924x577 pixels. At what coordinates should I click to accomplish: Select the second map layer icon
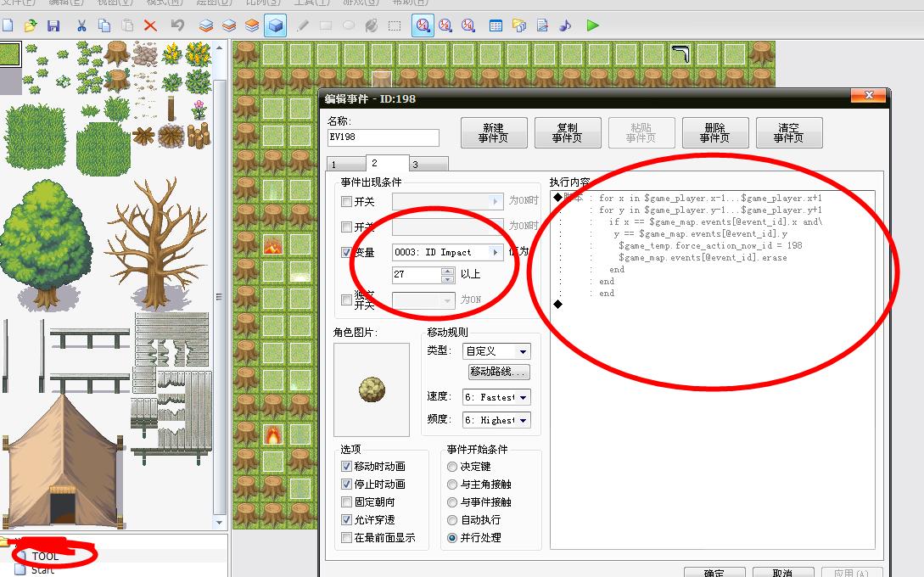228,25
